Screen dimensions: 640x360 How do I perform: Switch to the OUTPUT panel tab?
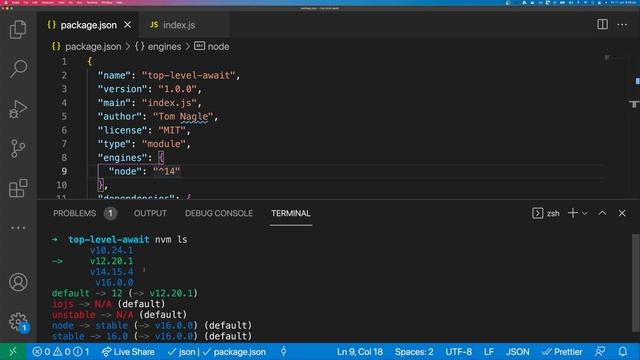[x=150, y=213]
